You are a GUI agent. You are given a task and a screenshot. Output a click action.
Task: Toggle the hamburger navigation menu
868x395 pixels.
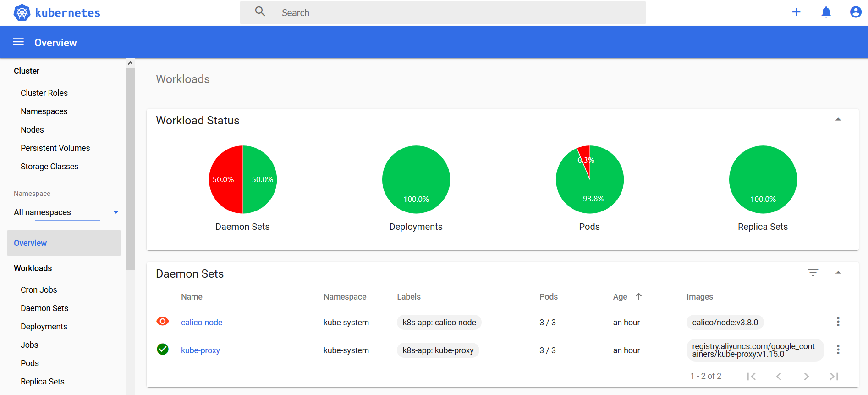pyautogui.click(x=18, y=42)
